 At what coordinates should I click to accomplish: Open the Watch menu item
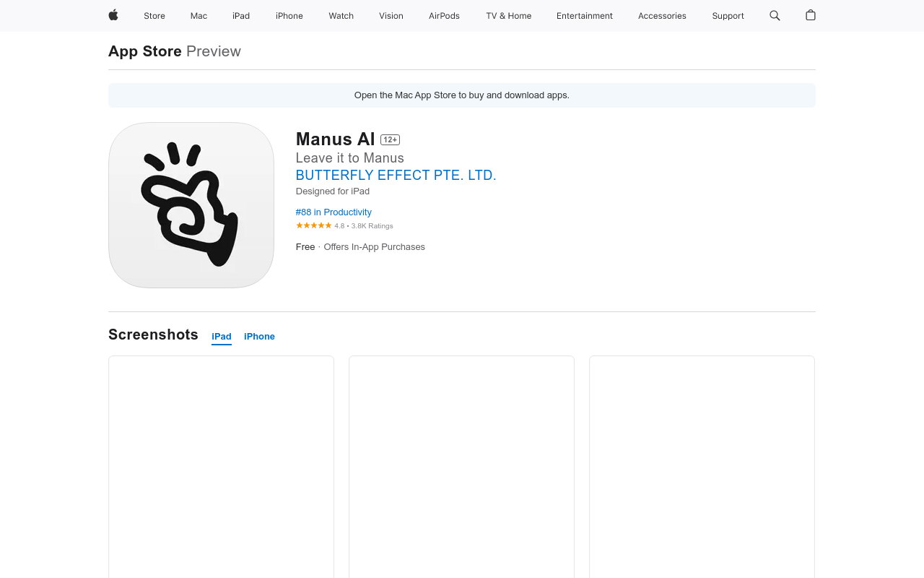click(x=341, y=16)
